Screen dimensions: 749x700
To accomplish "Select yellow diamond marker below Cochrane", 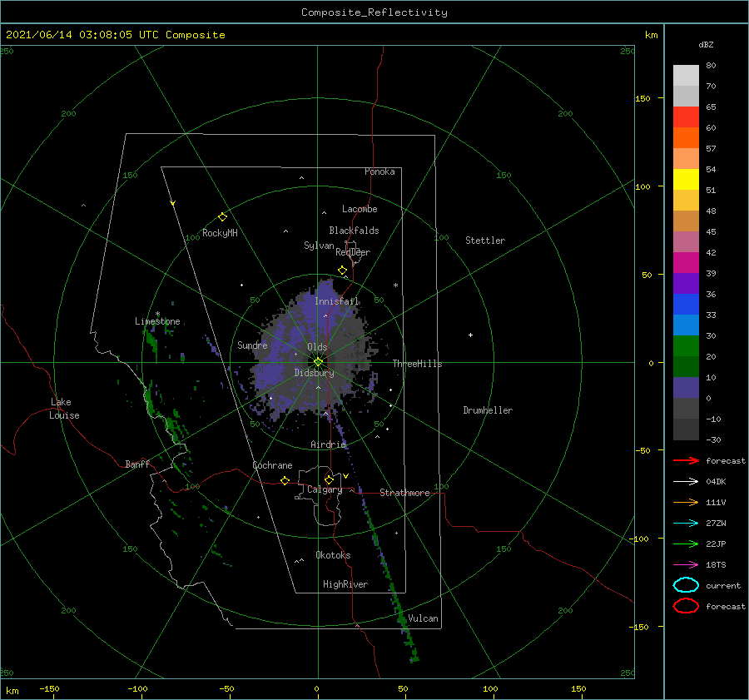I will click(x=285, y=480).
